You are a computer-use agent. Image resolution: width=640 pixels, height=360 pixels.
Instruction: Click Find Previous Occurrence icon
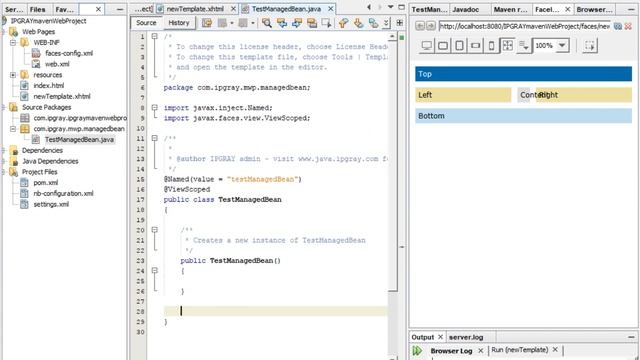[x=282, y=23]
